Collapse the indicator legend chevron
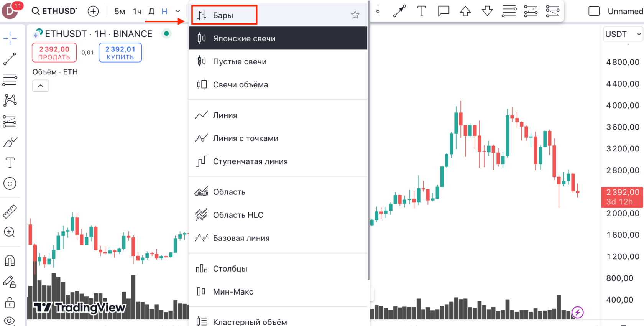Viewport: 644px width, 326px height. coord(41,86)
